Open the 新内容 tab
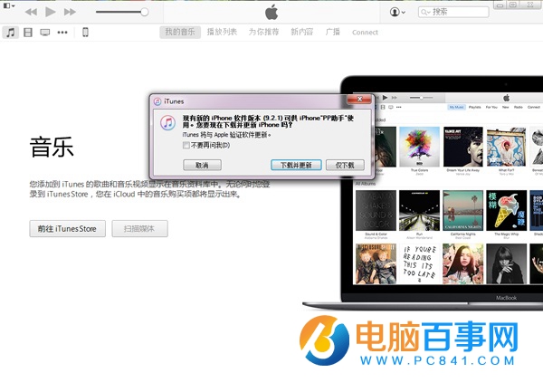The width and height of the screenshot is (543, 392). coord(302,33)
